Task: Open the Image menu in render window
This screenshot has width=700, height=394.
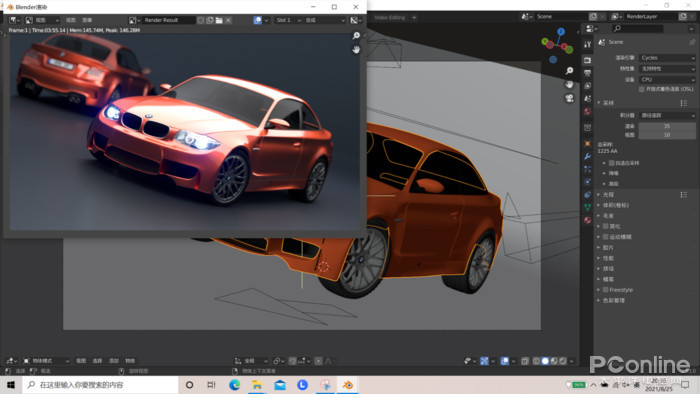Action: click(x=88, y=20)
